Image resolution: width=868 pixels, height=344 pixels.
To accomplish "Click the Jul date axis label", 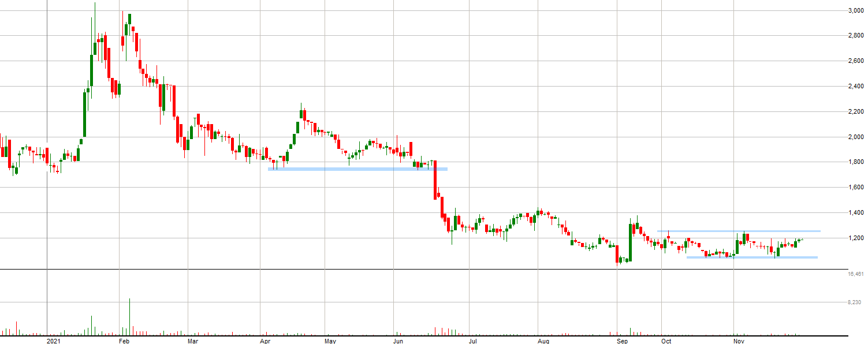I will point(473,341).
